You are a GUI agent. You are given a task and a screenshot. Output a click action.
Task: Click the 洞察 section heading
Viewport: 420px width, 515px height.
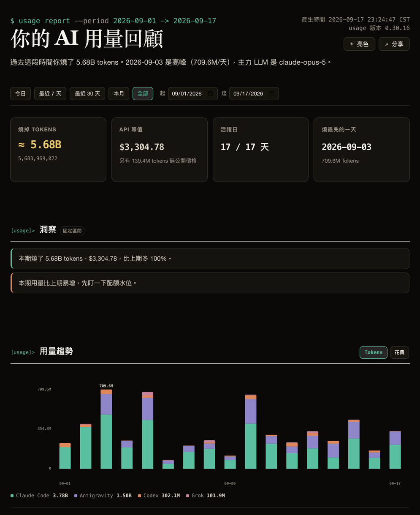[x=48, y=230]
